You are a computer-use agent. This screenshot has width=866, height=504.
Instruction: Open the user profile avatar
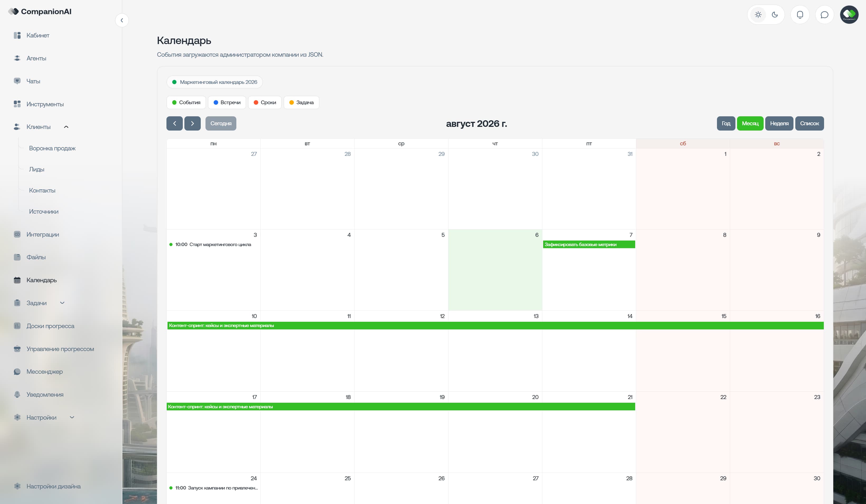pos(849,15)
